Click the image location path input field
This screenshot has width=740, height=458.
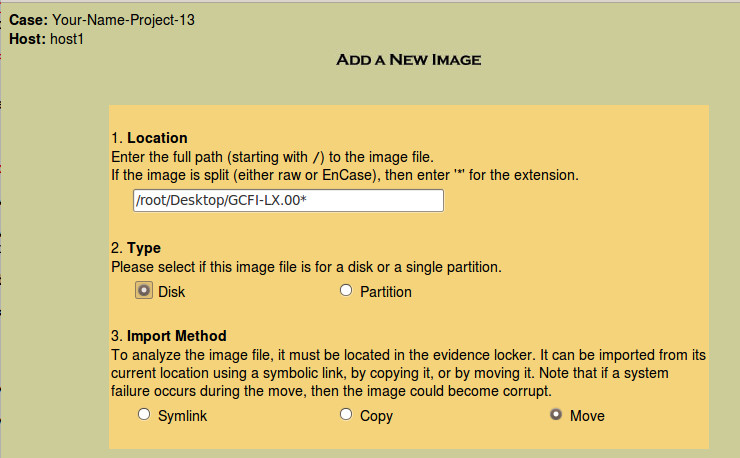pos(288,201)
